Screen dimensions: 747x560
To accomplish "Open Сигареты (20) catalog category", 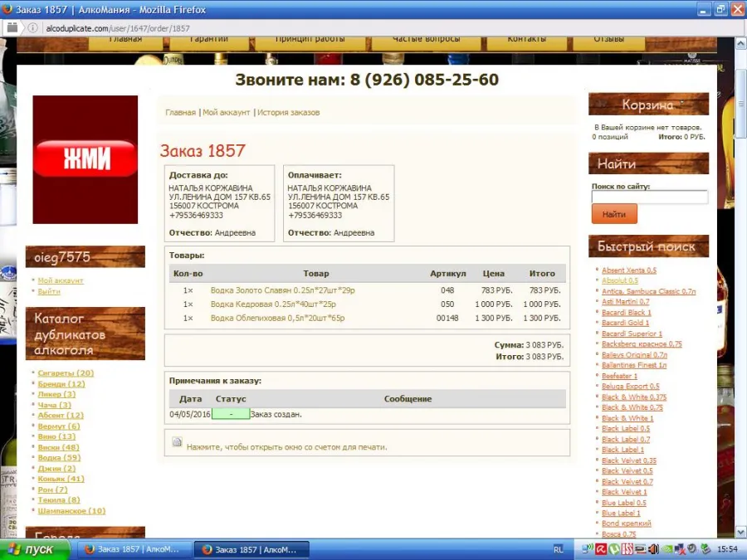I will (x=66, y=373).
